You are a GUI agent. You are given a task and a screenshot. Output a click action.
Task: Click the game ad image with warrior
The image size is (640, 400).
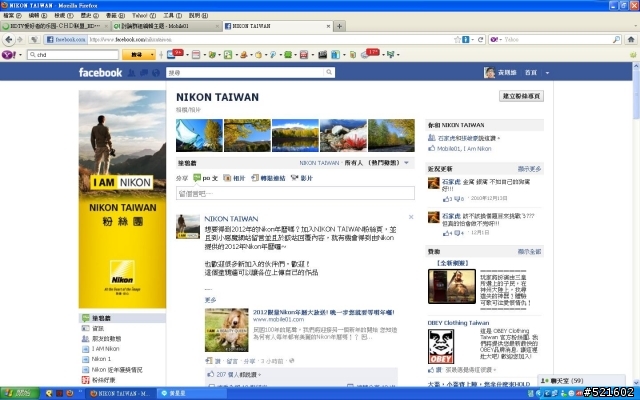click(x=452, y=287)
